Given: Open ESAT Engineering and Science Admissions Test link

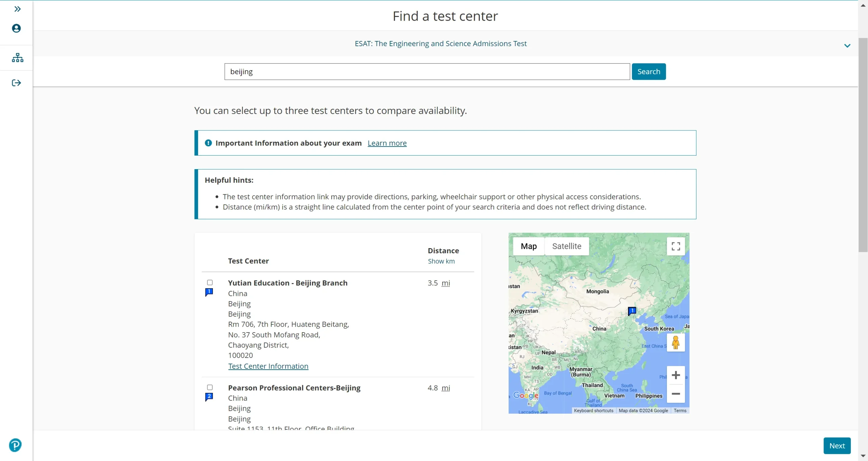Looking at the screenshot, I should [x=440, y=43].
